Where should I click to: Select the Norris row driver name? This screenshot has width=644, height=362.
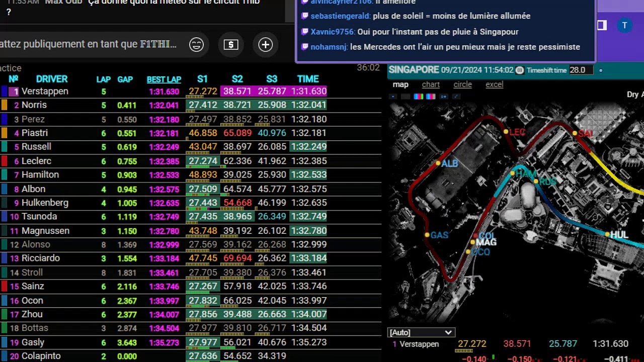click(x=34, y=105)
